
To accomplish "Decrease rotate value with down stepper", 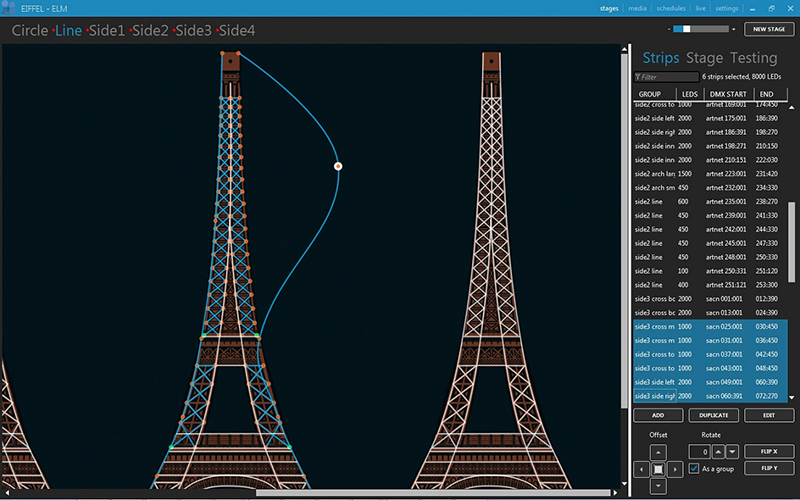I will click(x=730, y=451).
